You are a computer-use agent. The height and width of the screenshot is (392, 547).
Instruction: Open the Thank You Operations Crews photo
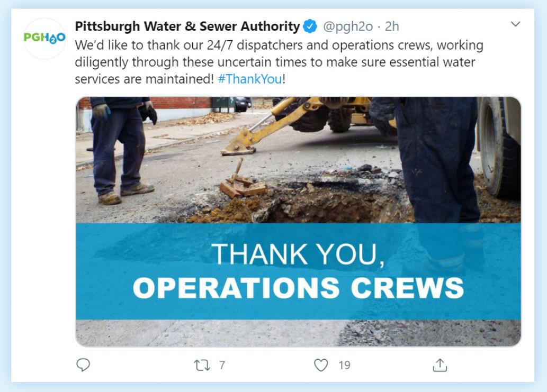tap(298, 222)
